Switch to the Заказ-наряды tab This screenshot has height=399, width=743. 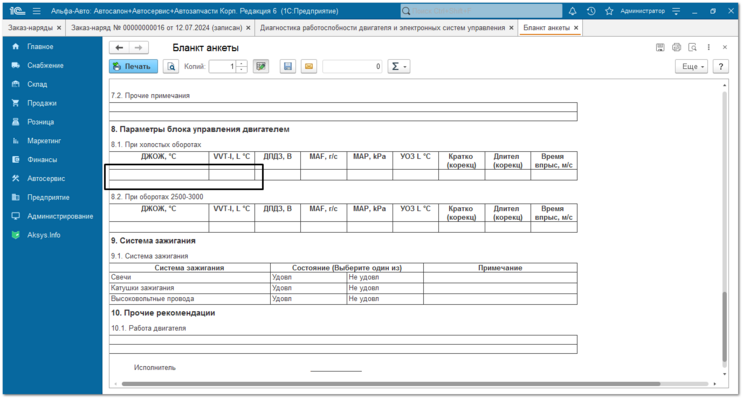pyautogui.click(x=30, y=28)
